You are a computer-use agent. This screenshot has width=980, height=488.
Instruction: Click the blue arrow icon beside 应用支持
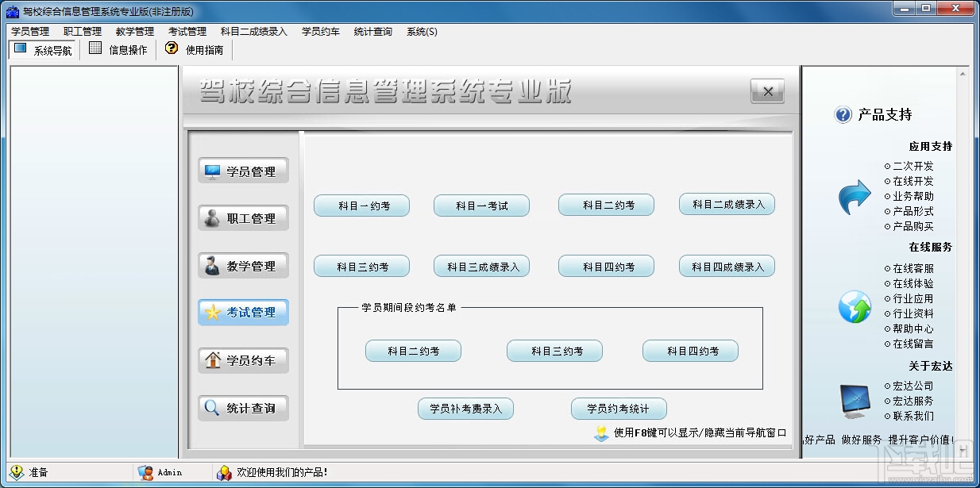[855, 197]
